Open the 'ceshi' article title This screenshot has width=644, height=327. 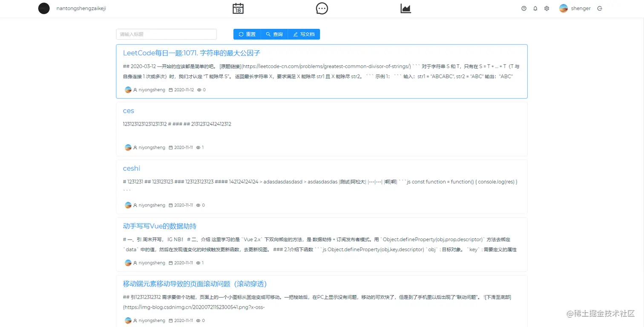point(132,169)
